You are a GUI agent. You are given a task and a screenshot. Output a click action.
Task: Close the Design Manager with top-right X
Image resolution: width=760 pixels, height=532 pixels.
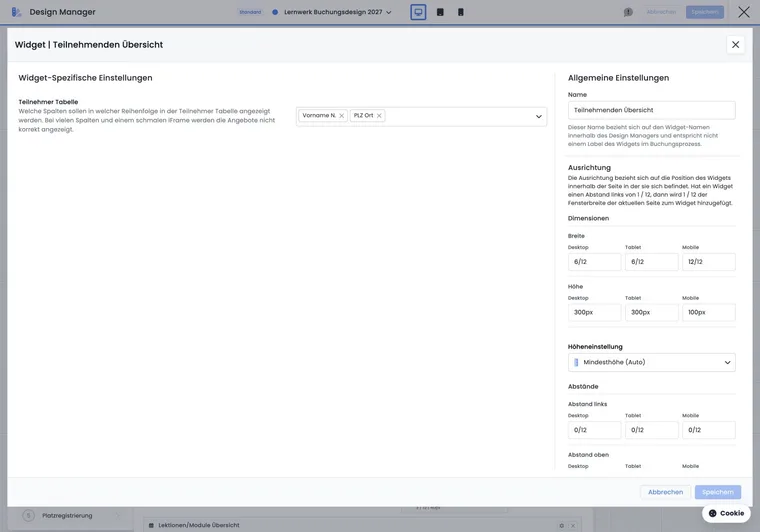pyautogui.click(x=744, y=12)
